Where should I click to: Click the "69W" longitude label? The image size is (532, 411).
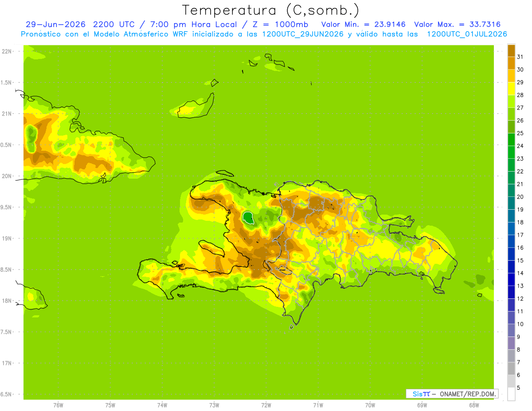click(422, 405)
